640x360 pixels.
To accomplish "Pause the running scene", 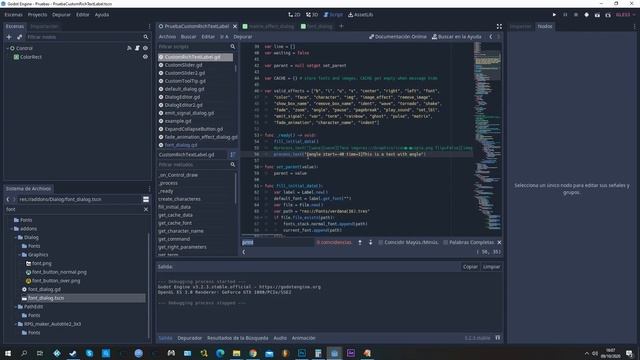I will tap(565, 15).
